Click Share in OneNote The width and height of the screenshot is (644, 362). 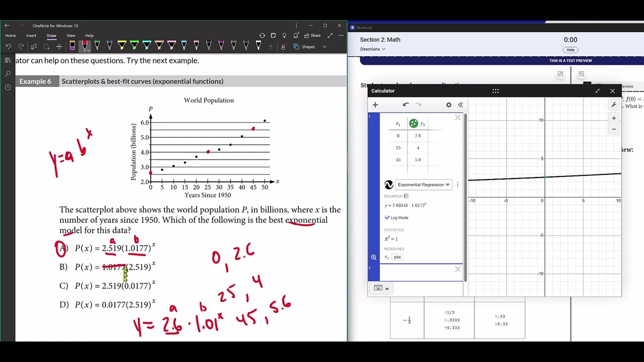point(312,36)
